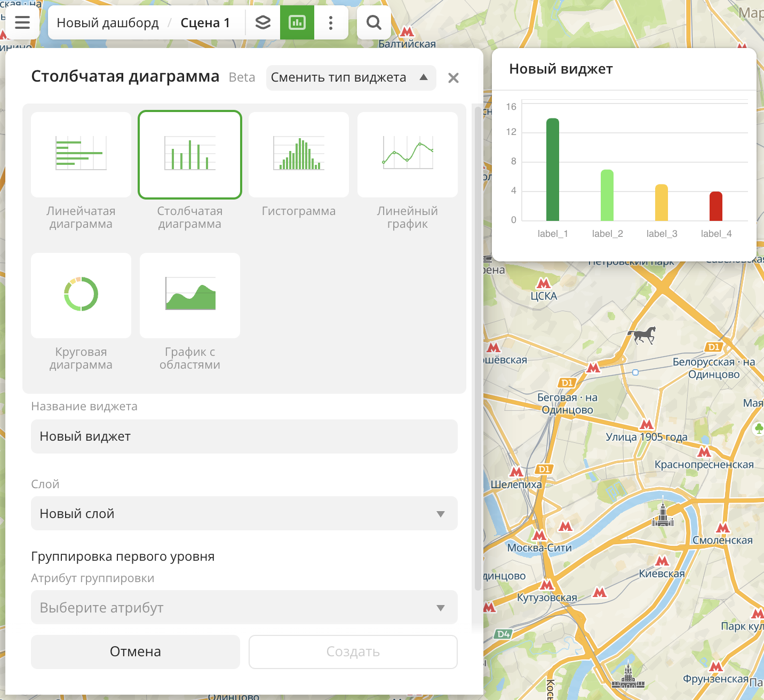
Task: Click the Балтийская metro icon on map
Action: (408, 32)
